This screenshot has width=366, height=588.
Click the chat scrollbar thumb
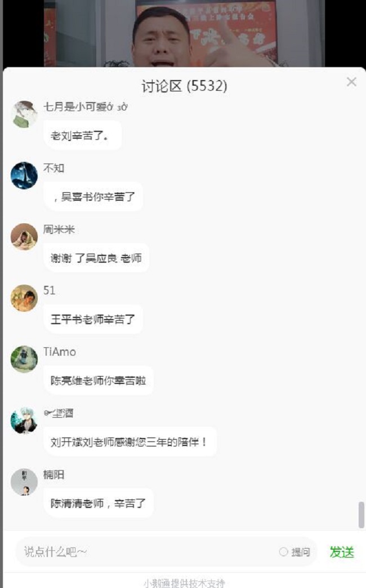pyautogui.click(x=361, y=515)
